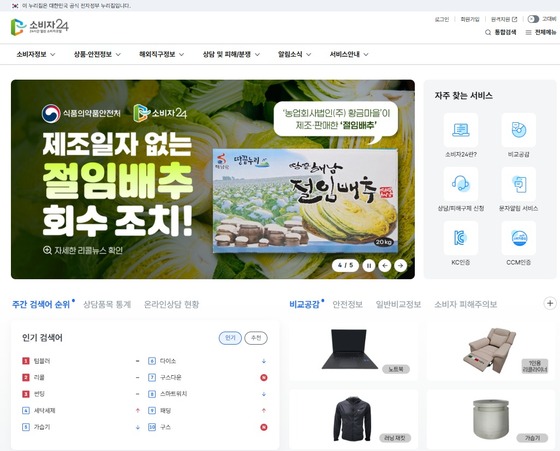Switch to the 안전정보 tab
Viewport: 560px width, 451px height.
click(348, 305)
